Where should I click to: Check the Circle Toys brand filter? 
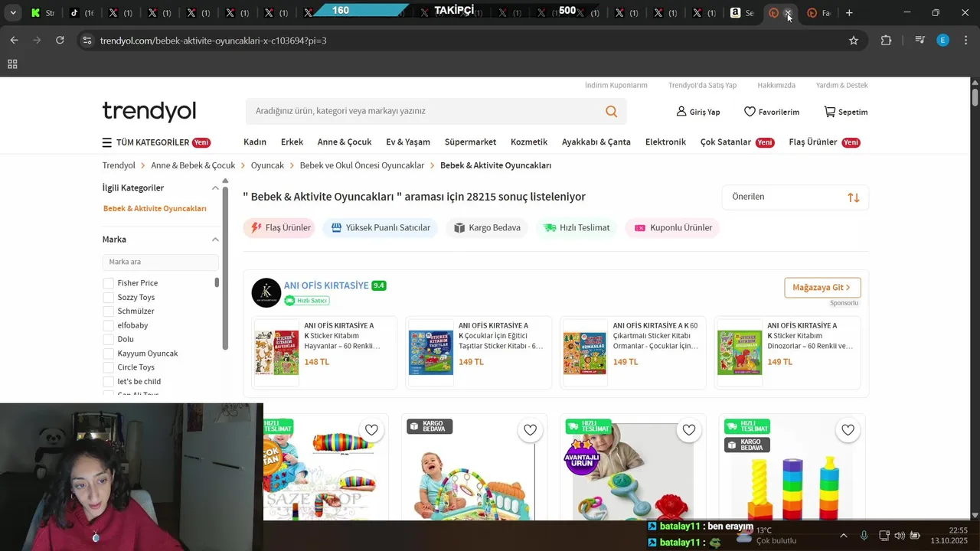click(109, 368)
